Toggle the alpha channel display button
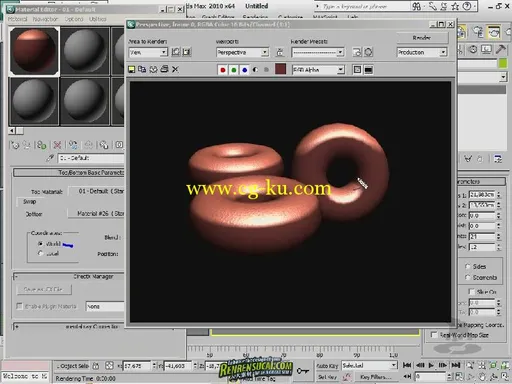 pos(255,70)
